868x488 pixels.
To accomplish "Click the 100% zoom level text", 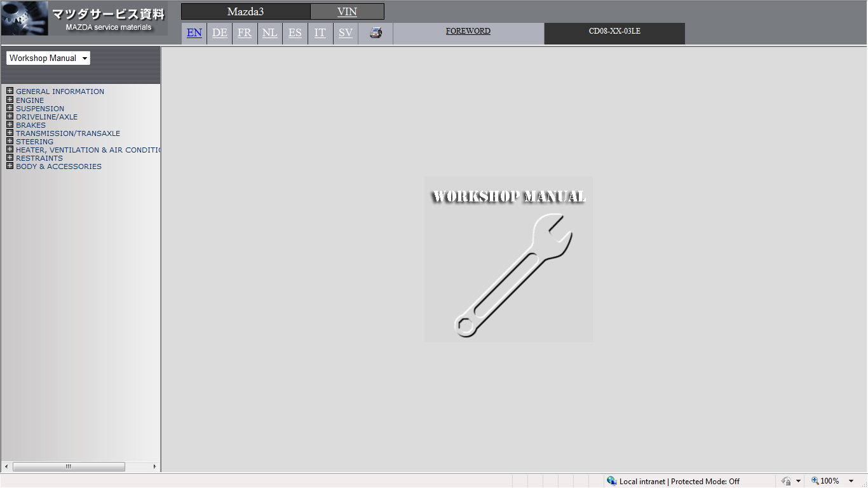I will coord(830,481).
